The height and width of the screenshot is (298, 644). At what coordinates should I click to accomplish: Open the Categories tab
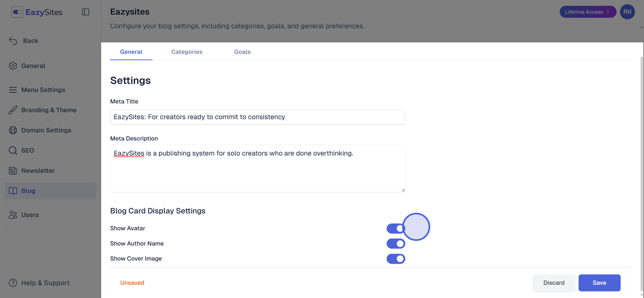pos(187,52)
